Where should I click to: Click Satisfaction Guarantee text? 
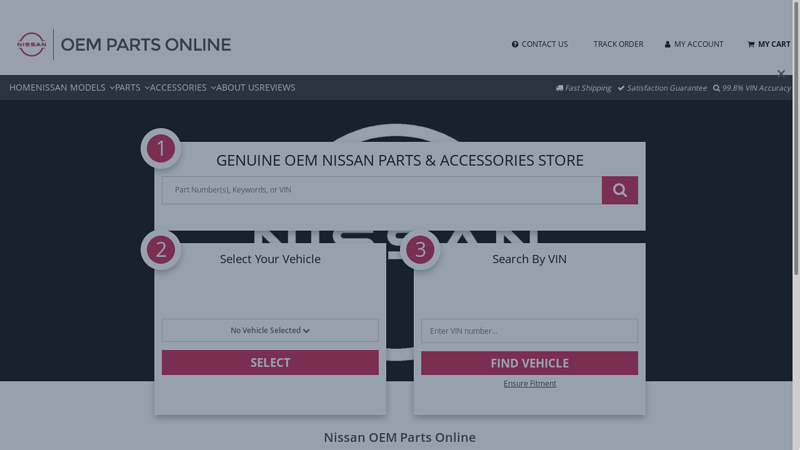(x=666, y=88)
